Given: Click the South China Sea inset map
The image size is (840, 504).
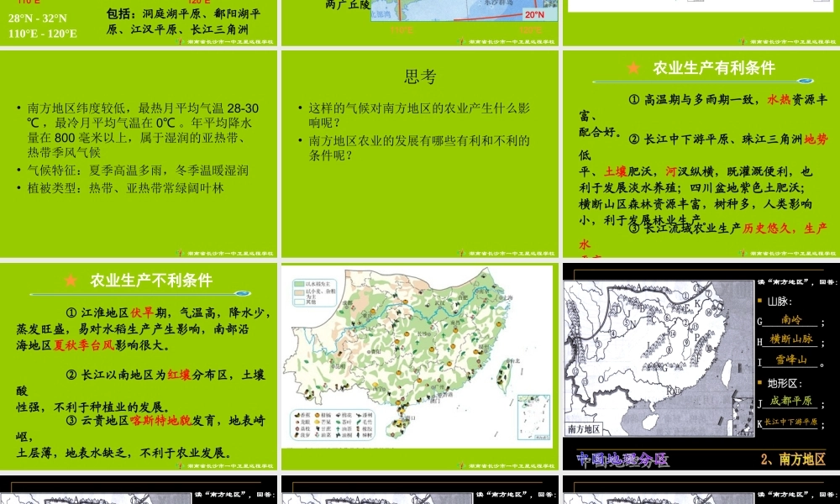Looking at the screenshot, I should (533, 417).
